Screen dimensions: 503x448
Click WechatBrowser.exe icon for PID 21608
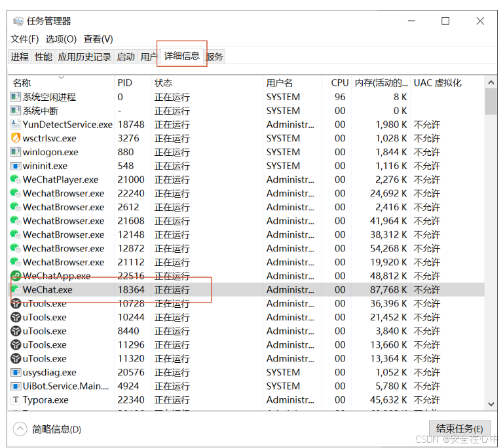point(16,221)
